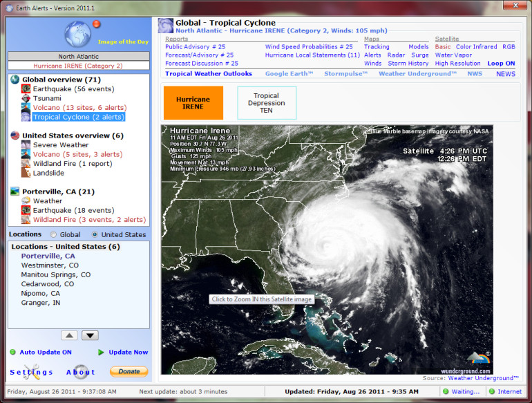This screenshot has width=532, height=403.
Task: Open Hurricane Local Statements (11)
Action: tap(312, 55)
